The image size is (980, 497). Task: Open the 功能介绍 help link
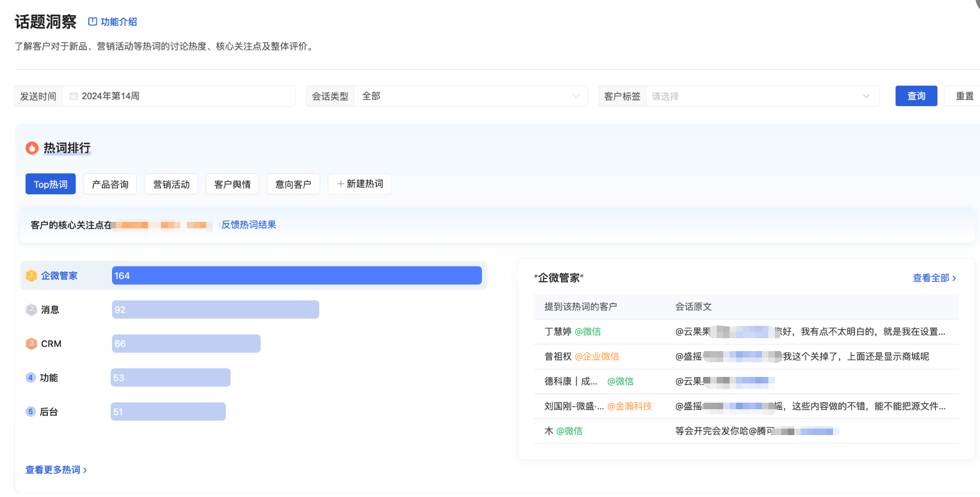(x=113, y=22)
